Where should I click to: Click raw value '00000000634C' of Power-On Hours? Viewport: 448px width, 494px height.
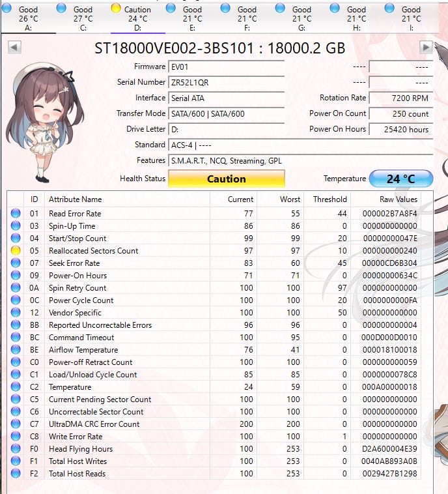[x=390, y=276]
